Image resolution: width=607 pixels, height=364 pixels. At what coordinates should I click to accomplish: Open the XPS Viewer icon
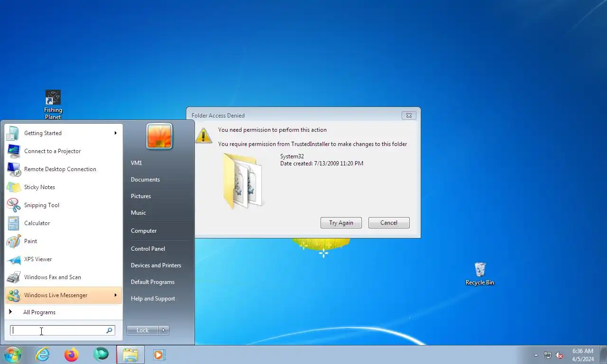coord(13,259)
